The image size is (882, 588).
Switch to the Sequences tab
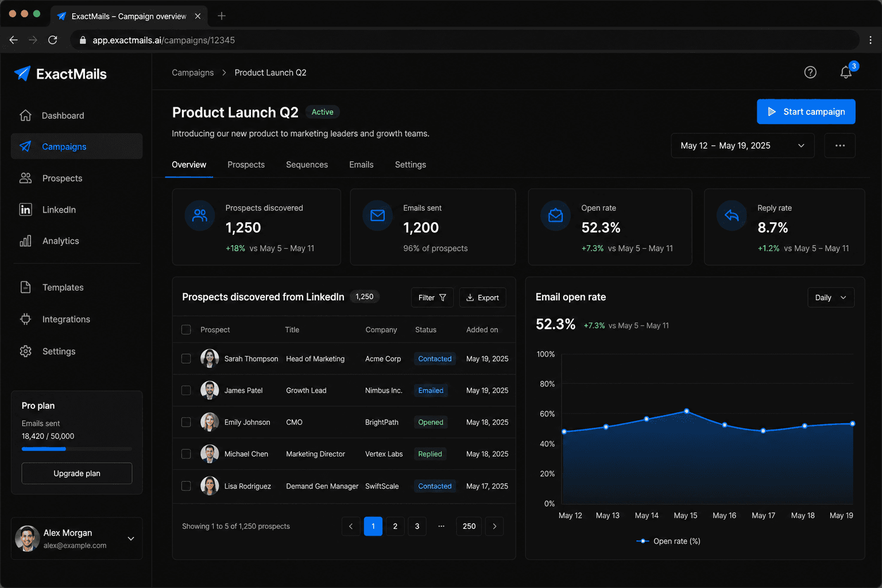pyautogui.click(x=307, y=165)
